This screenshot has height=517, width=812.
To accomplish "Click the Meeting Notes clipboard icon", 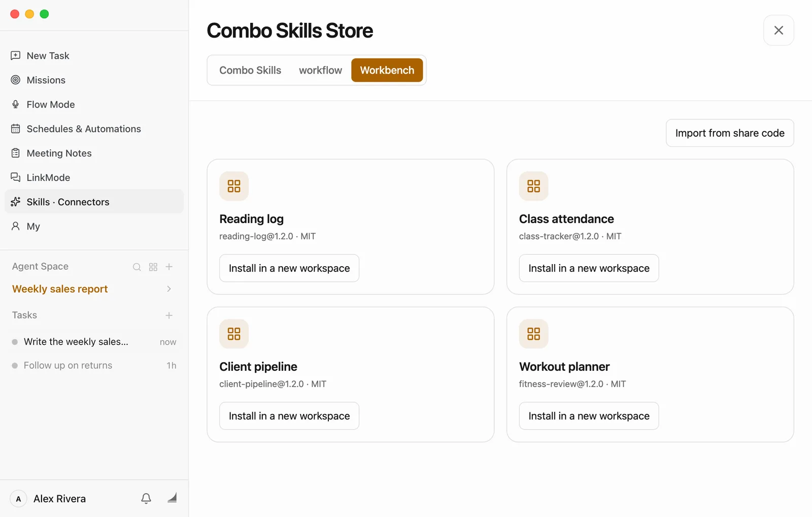I will [x=16, y=153].
